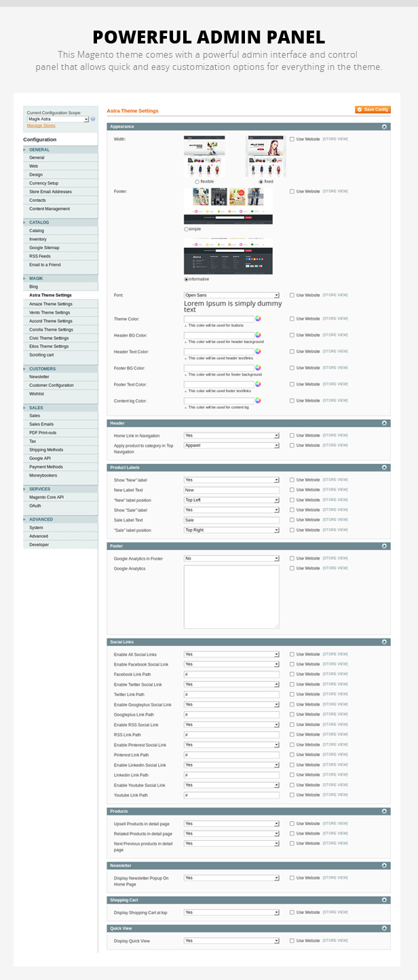This screenshot has width=418, height=980.
Task: Check Use Website for Width
Action: coord(292,139)
